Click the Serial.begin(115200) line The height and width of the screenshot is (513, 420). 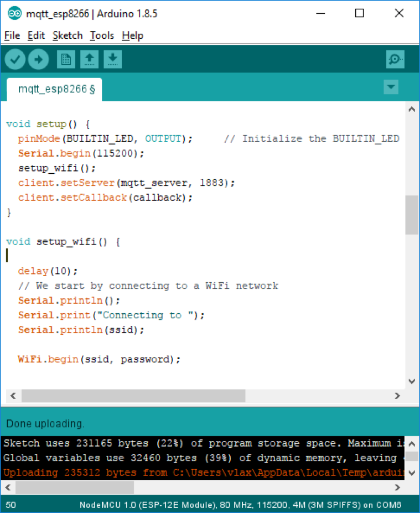(x=81, y=153)
